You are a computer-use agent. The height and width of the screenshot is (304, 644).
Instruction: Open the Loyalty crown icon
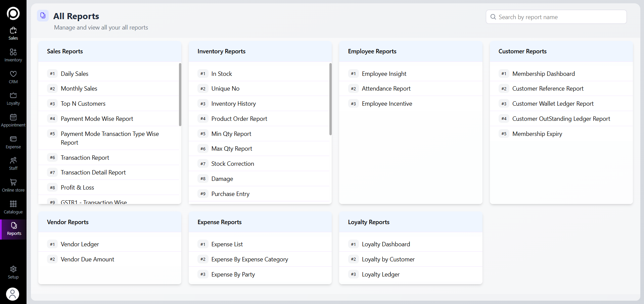tap(13, 96)
